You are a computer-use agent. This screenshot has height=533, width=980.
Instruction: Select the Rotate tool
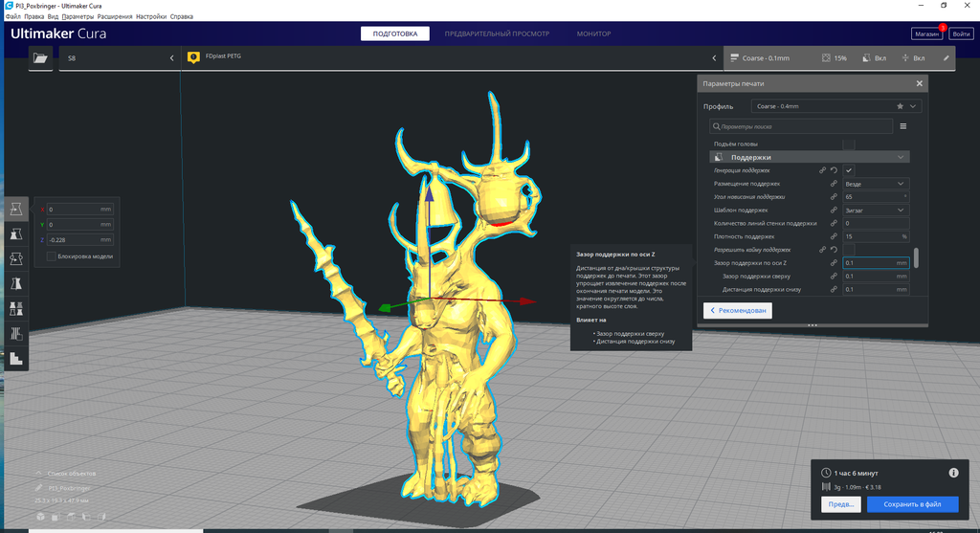point(16,258)
